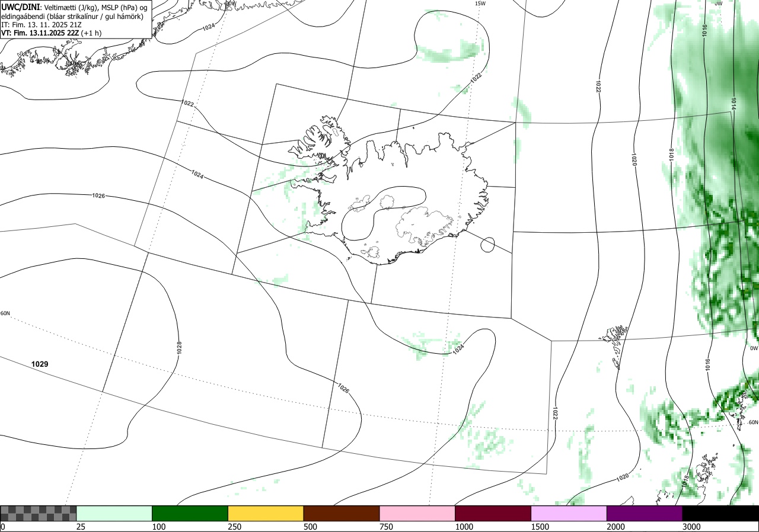This screenshot has height=532, width=759.
Task: Click the gray checkered 0–25 legend swatch
Action: (39, 513)
